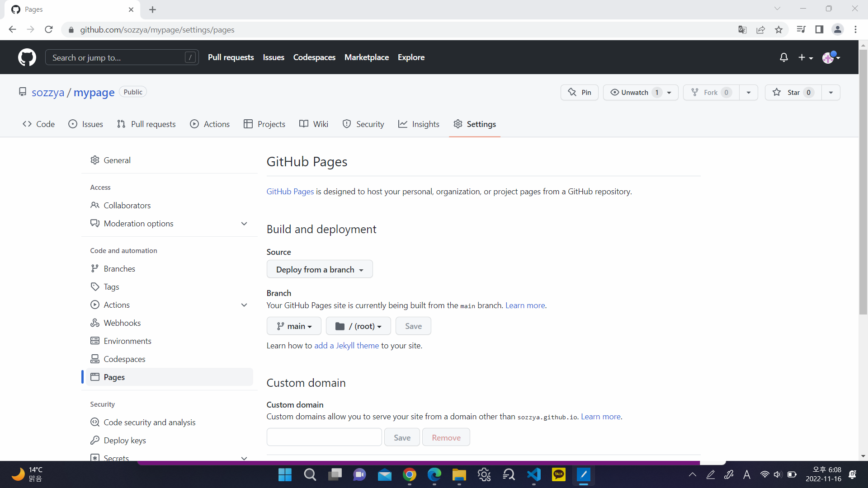Open the mypage repository link
This screenshot has height=488, width=868.
click(x=94, y=93)
